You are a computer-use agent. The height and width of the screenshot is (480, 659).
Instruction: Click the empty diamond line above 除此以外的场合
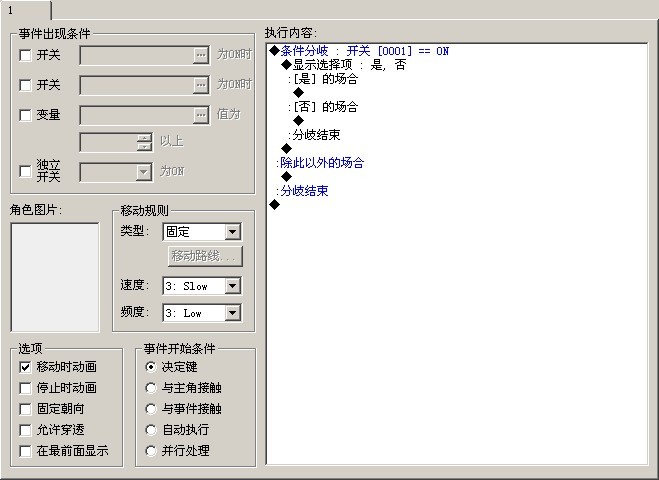(x=286, y=149)
